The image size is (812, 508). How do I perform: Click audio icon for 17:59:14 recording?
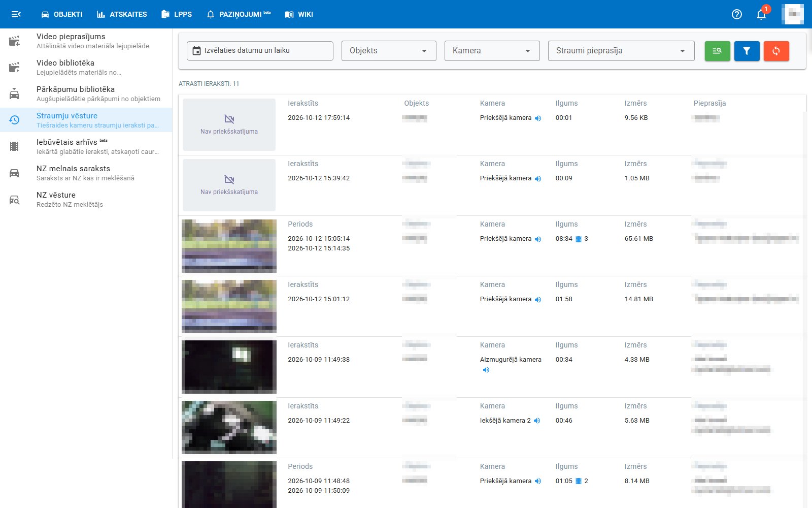(538, 118)
